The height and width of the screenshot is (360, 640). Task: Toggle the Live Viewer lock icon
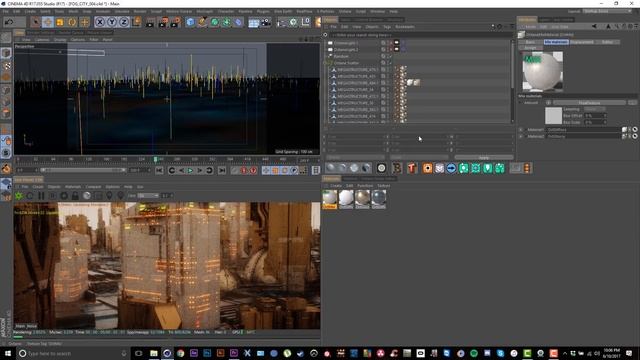[75, 196]
